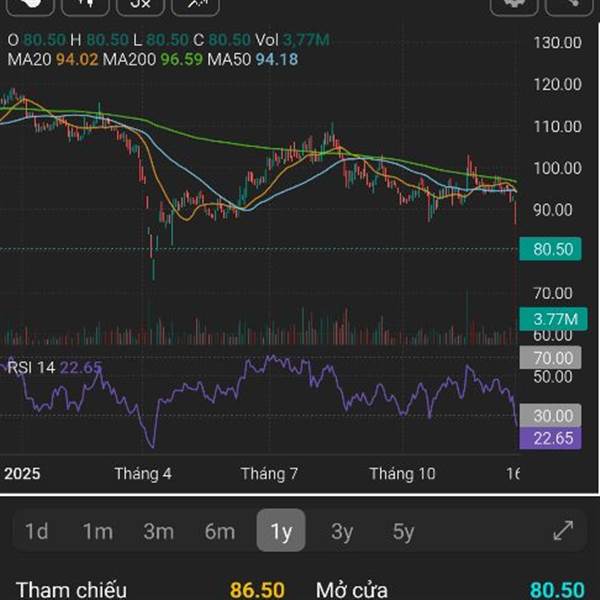
Task: Tap the MA50 94.18 legend
Action: [x=253, y=59]
